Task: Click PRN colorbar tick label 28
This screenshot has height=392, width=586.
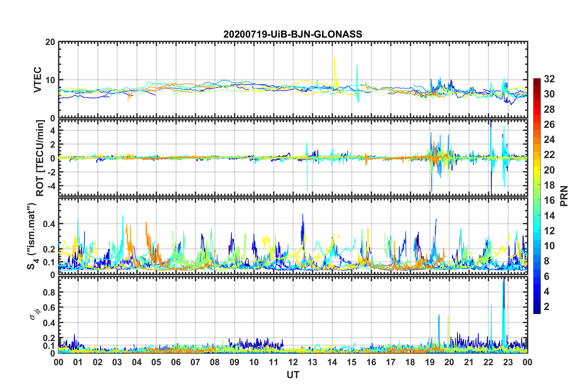Action: (549, 109)
